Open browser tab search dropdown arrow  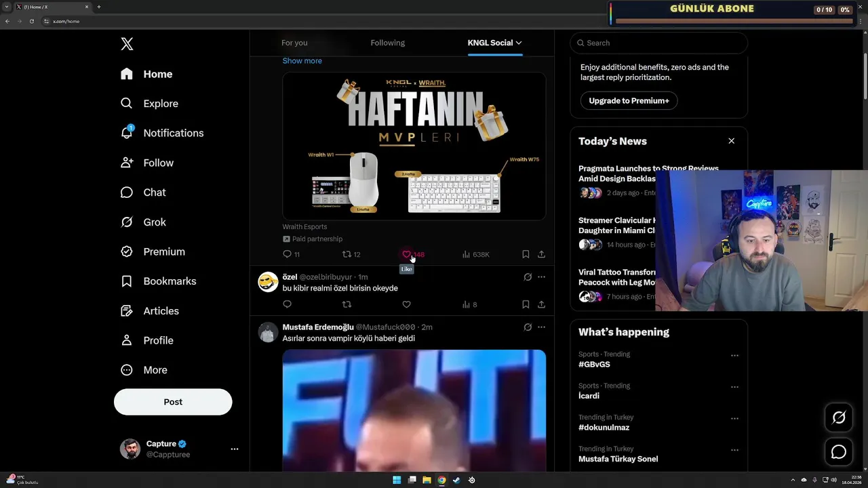[7, 7]
